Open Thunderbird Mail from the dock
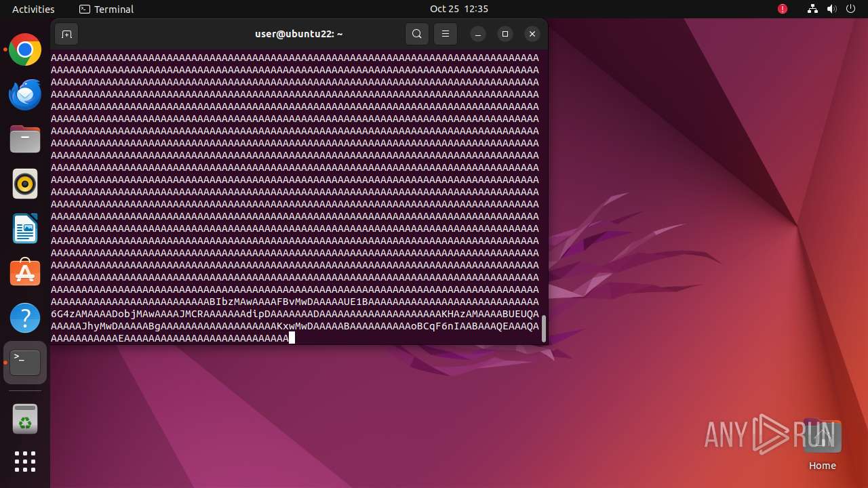Image resolution: width=868 pixels, height=488 pixels. pyautogui.click(x=25, y=95)
